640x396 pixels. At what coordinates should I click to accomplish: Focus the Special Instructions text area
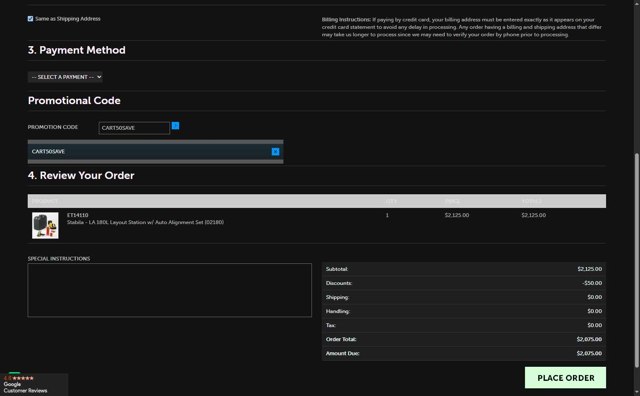click(169, 290)
